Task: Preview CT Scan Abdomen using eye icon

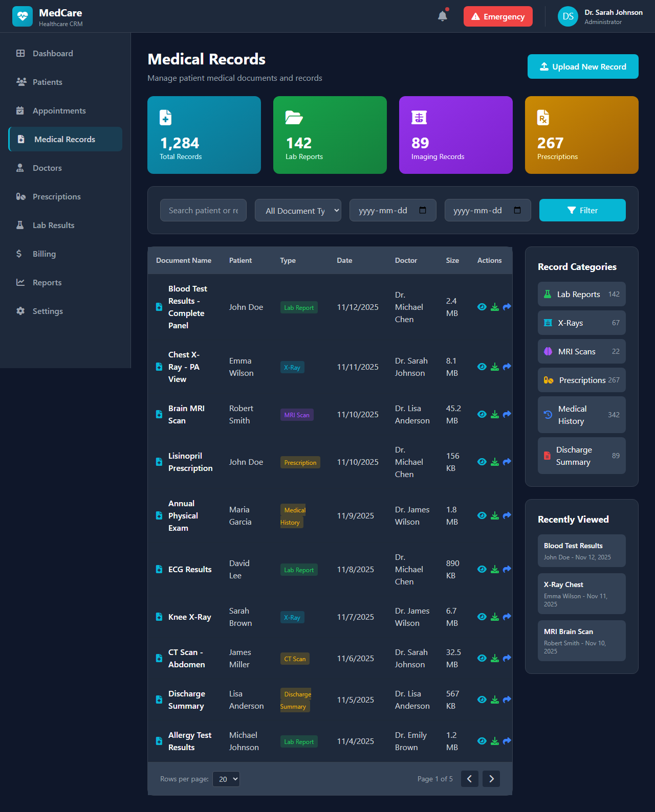Action: coord(482,658)
